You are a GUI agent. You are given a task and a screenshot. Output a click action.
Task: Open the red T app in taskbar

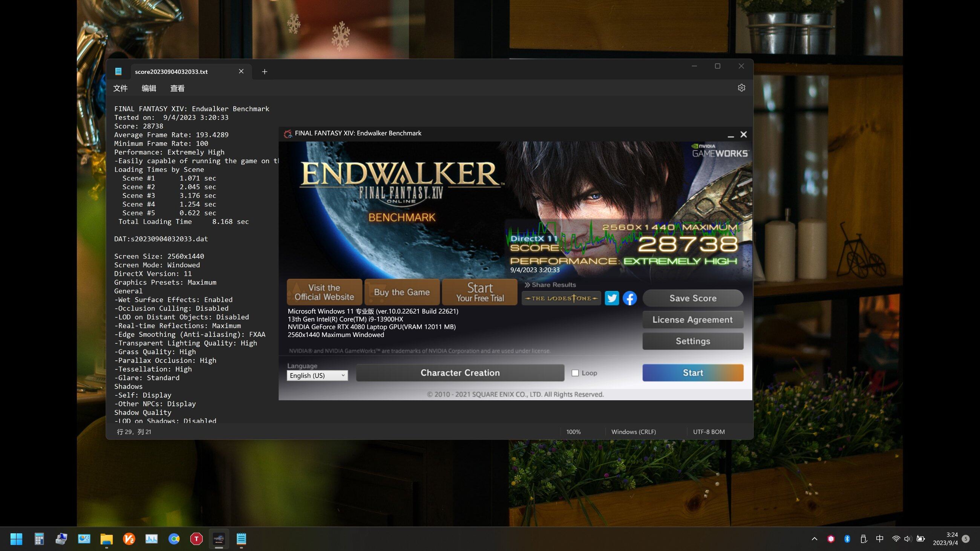click(x=196, y=539)
